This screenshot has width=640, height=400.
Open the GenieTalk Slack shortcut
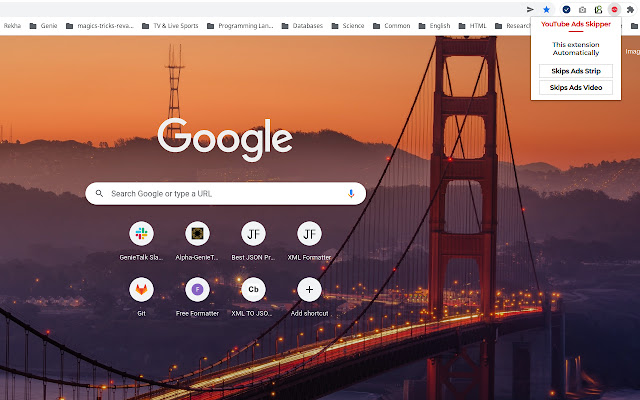pyautogui.click(x=141, y=241)
